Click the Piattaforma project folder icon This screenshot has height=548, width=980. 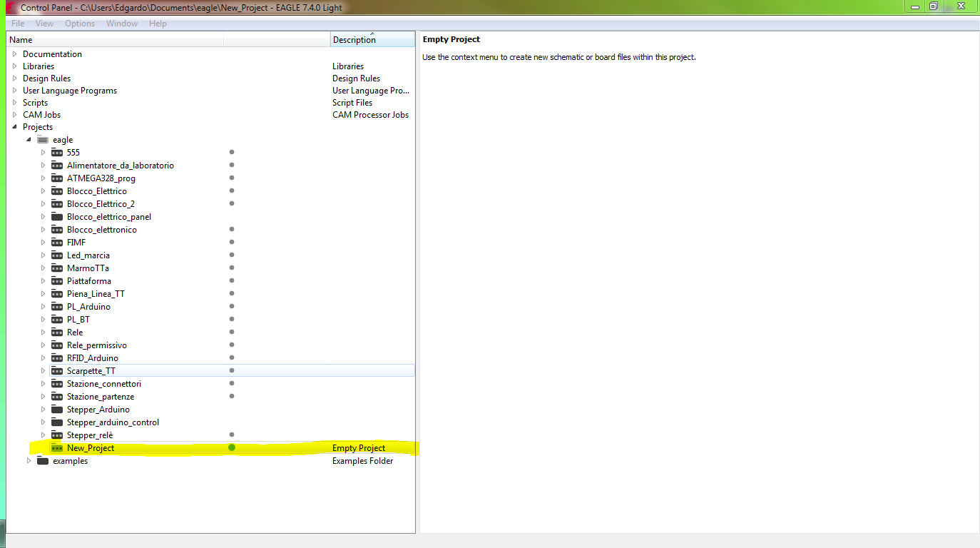(57, 281)
